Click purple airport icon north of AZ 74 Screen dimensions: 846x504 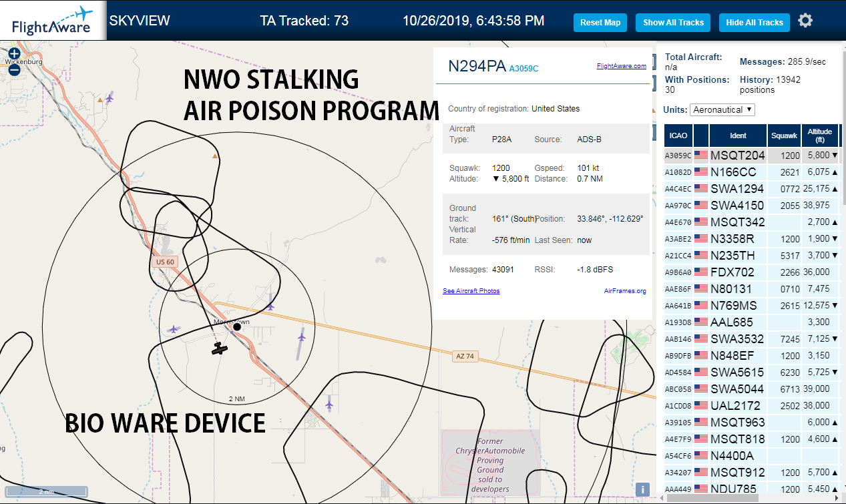(x=270, y=306)
